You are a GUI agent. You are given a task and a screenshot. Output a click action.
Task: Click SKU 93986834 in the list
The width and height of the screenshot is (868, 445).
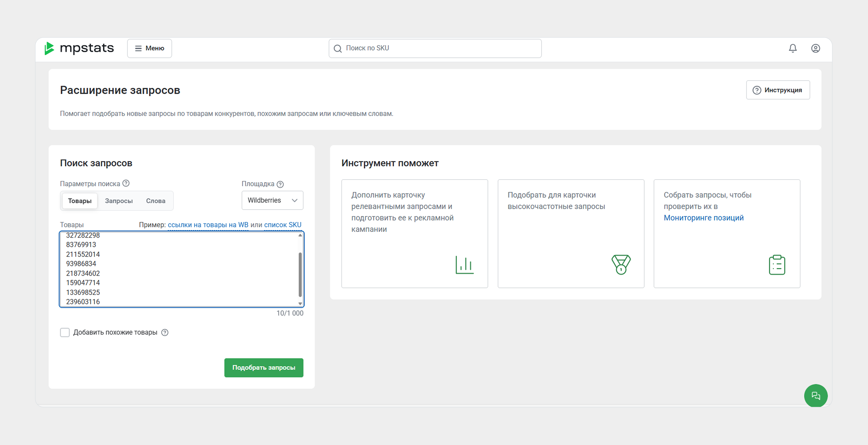pyautogui.click(x=81, y=264)
